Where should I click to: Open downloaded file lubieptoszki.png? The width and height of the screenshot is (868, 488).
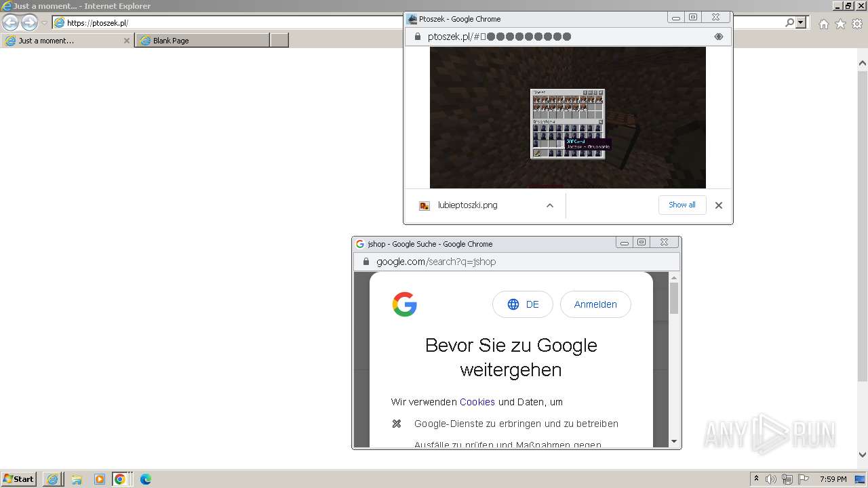point(467,205)
